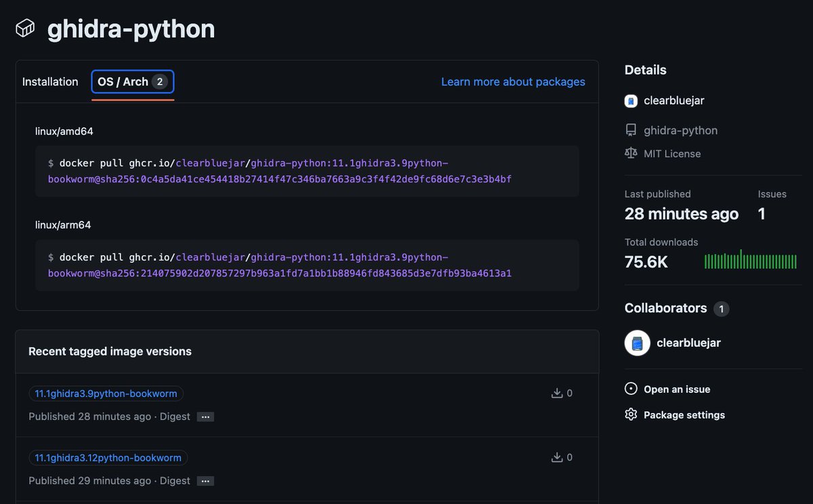The height and width of the screenshot is (504, 813).
Task: Open Package settings link
Action: coord(684,415)
